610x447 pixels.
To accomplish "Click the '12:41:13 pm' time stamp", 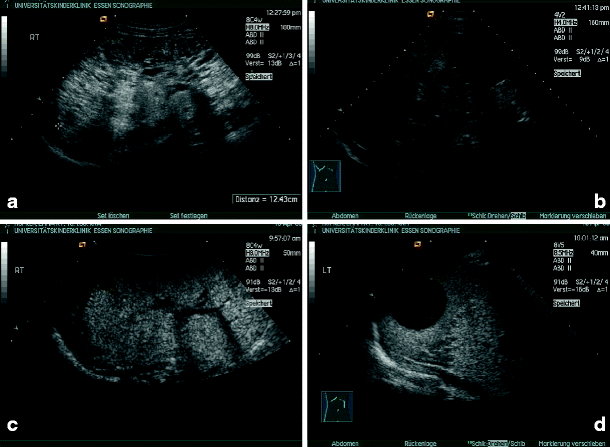I will click(x=592, y=8).
